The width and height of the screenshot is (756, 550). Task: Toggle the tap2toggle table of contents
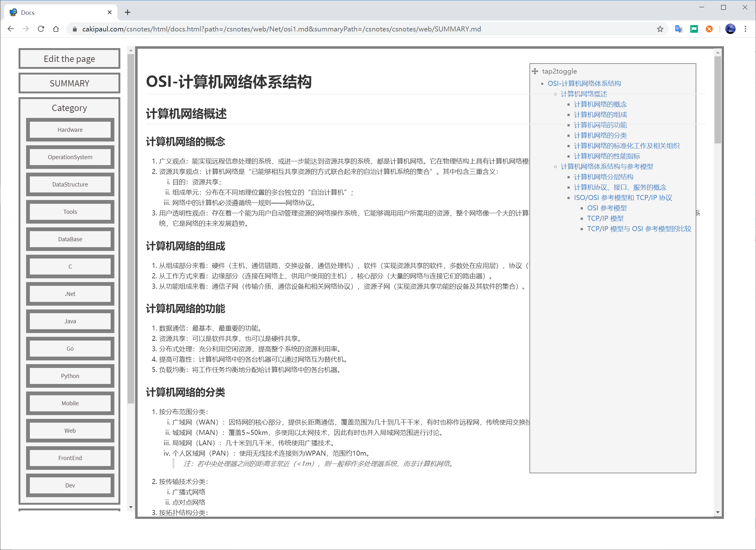tap(559, 71)
